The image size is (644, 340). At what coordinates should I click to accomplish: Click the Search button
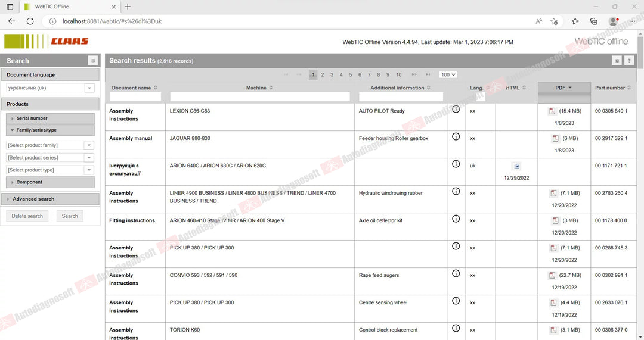[x=70, y=216]
